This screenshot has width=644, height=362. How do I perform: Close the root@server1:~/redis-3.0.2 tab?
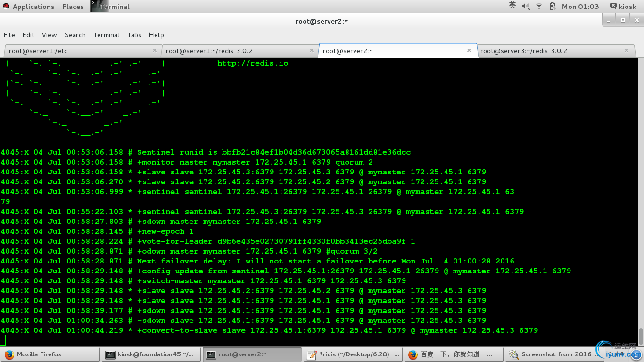(312, 50)
